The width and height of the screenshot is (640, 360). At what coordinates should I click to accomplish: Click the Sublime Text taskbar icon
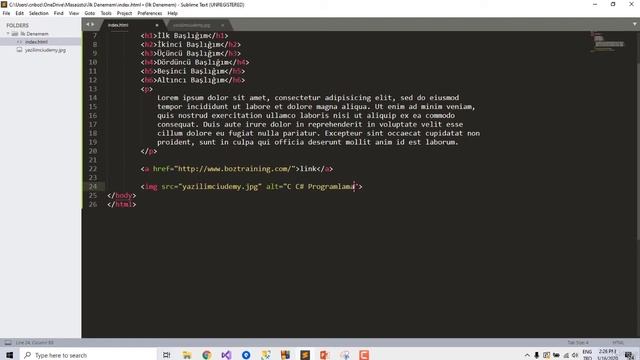point(305,355)
